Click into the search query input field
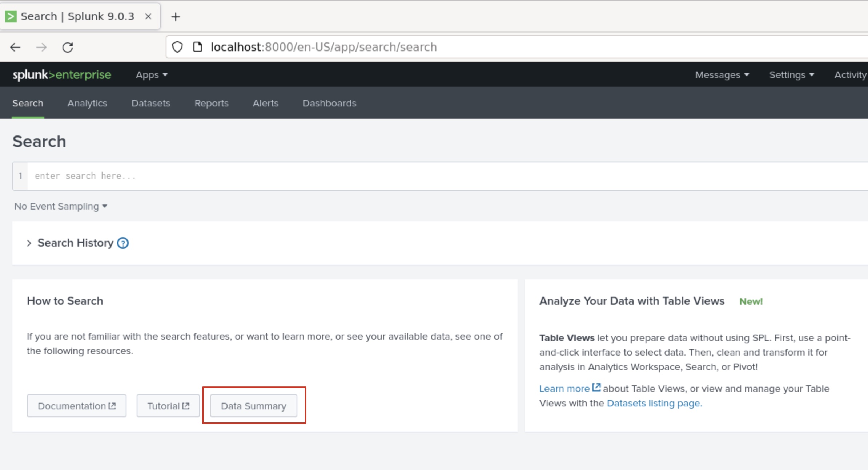Viewport: 868px width, 470px height. 447,176
